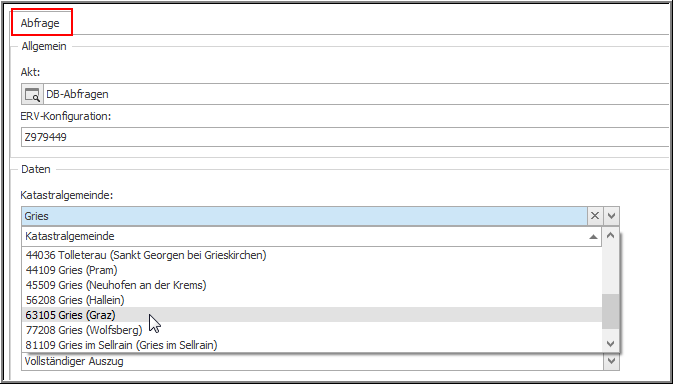Click the ERV-Konfiguration field Z979449
Screen dimensions: 673x384
pos(345,137)
